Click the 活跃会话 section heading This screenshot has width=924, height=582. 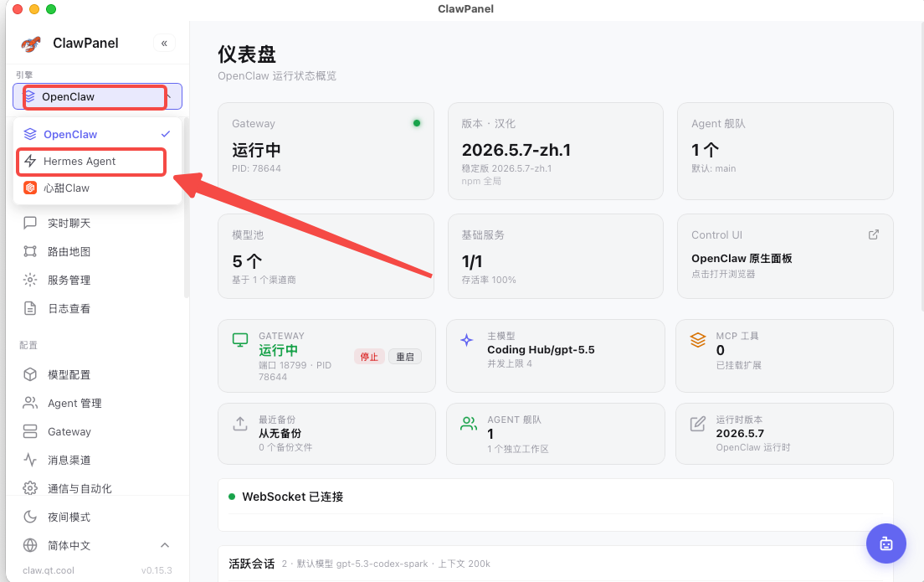pos(252,564)
